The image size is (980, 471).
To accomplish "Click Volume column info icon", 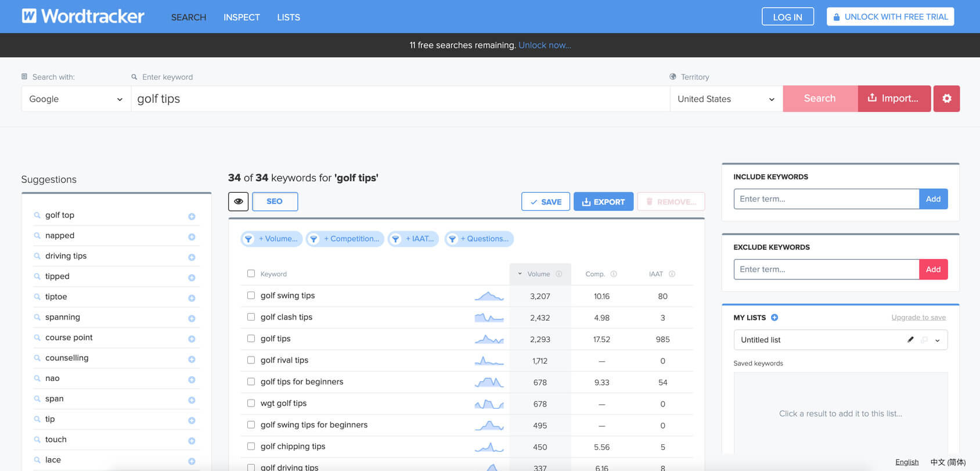I will pos(559,274).
